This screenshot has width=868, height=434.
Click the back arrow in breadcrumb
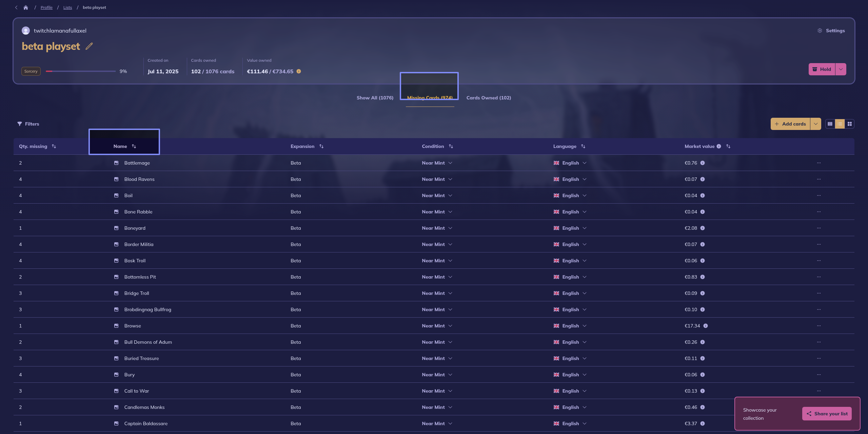pyautogui.click(x=16, y=7)
